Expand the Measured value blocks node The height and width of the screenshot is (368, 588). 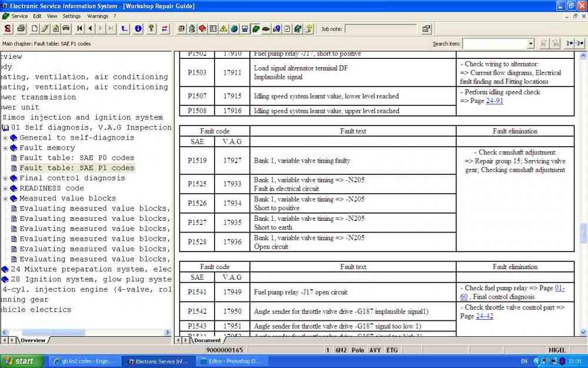point(5,198)
